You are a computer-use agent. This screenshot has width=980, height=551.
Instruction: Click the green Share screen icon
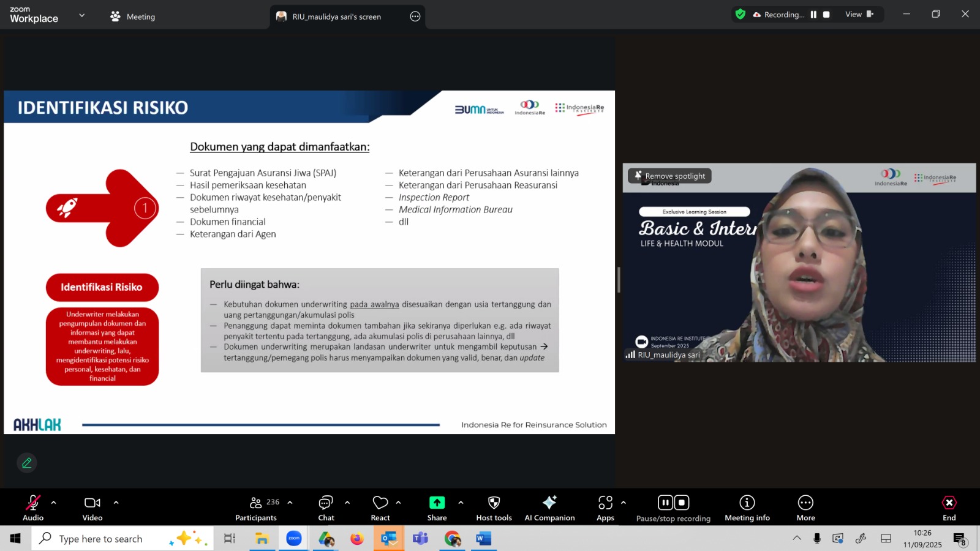point(437,503)
